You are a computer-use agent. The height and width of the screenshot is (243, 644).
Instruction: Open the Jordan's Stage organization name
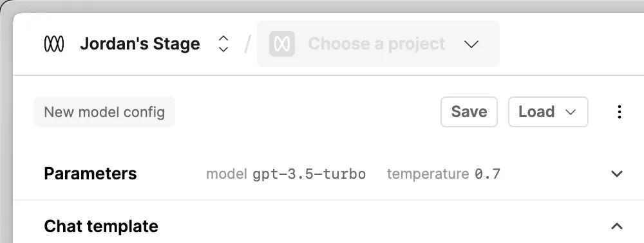[140, 44]
